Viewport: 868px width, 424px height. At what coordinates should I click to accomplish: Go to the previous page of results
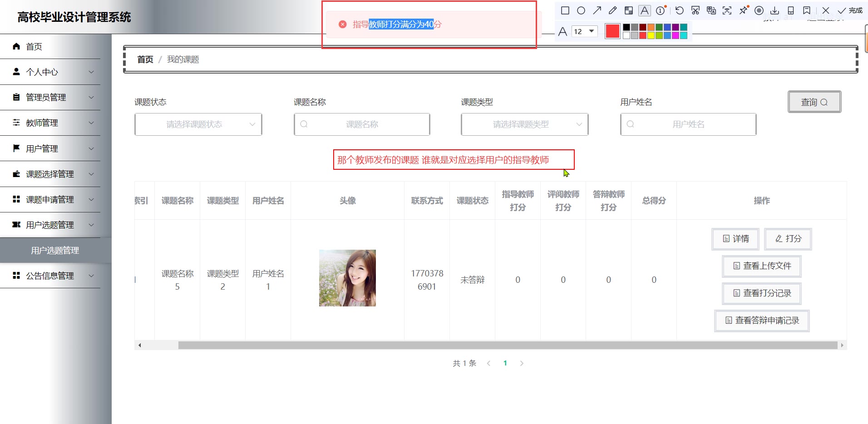pos(488,363)
